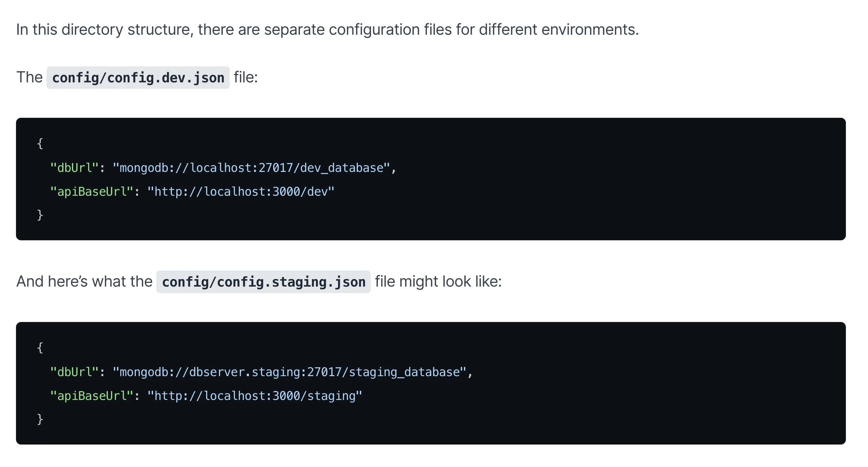This screenshot has width=868, height=467.
Task: Click the text "And here's what the"
Action: pos(84,281)
